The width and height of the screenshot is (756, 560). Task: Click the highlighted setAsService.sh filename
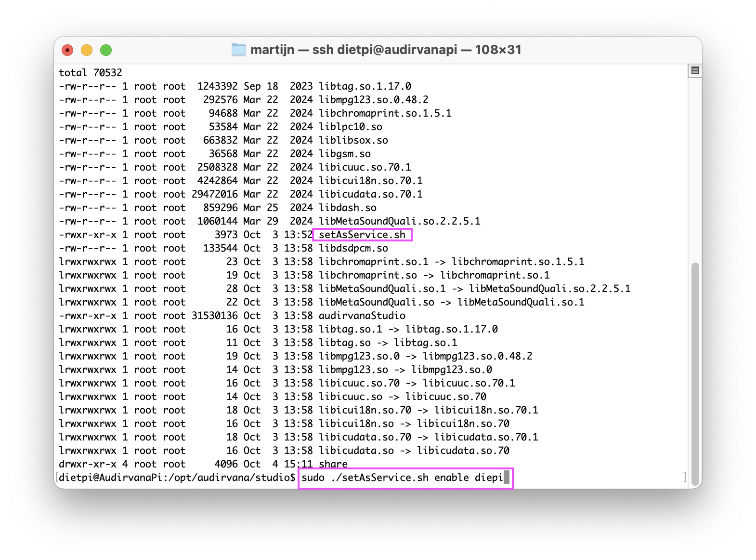[362, 235]
